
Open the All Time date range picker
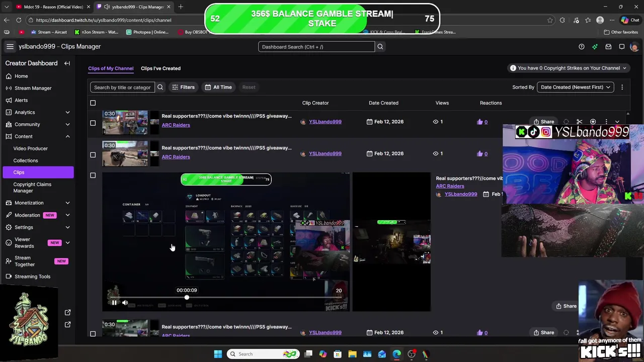[x=218, y=87]
